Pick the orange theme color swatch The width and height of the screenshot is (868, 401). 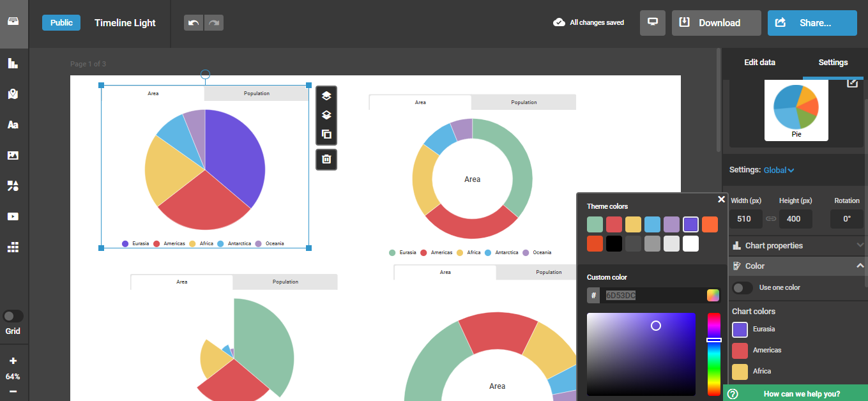coord(710,224)
